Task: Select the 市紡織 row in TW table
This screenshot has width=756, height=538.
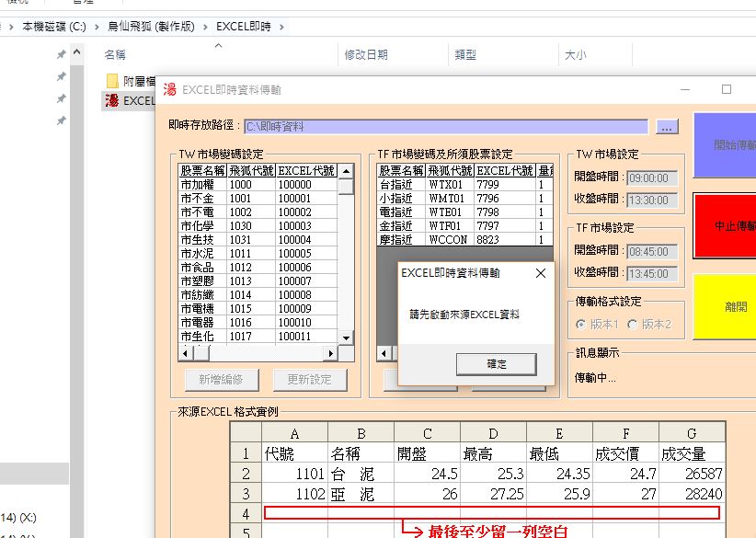Action: coord(258,295)
